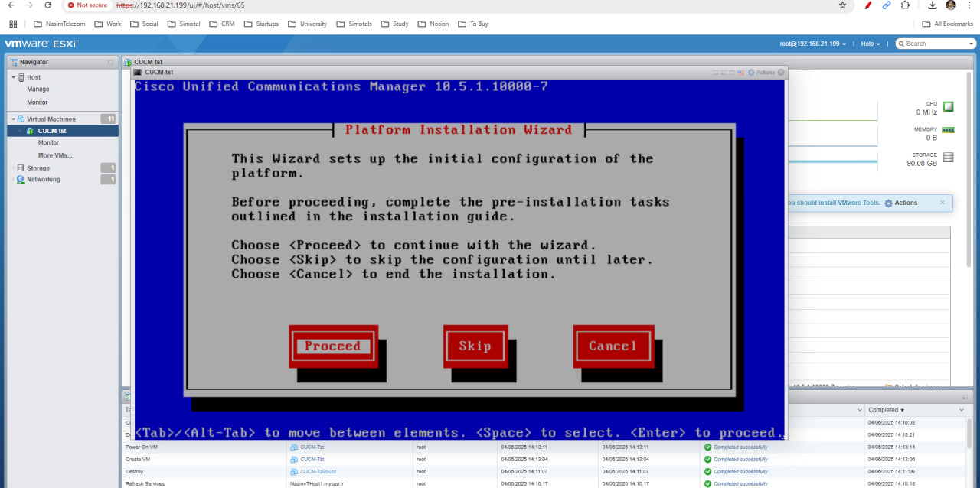Click the CPU chip icon
This screenshot has width=980, height=488.
point(949,107)
